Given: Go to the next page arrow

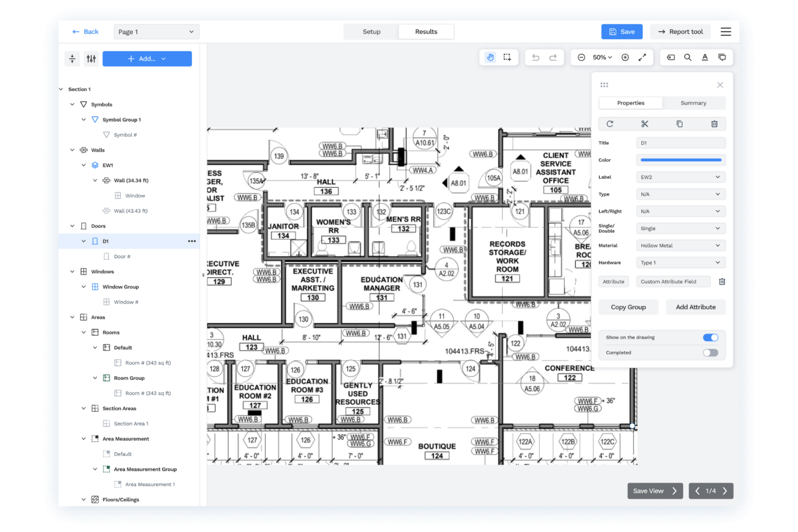Looking at the screenshot, I should [725, 491].
